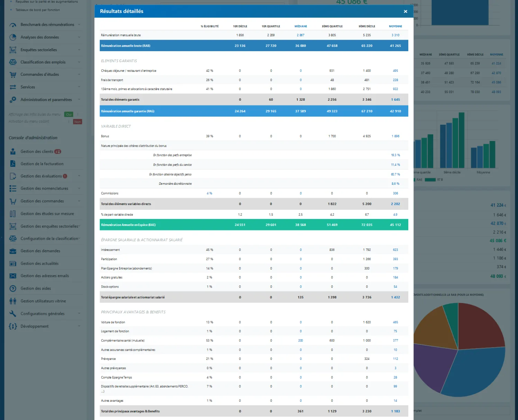The height and width of the screenshot is (420, 518).
Task: Open the Tableaux de bord par fonction link
Action: pos(38,10)
